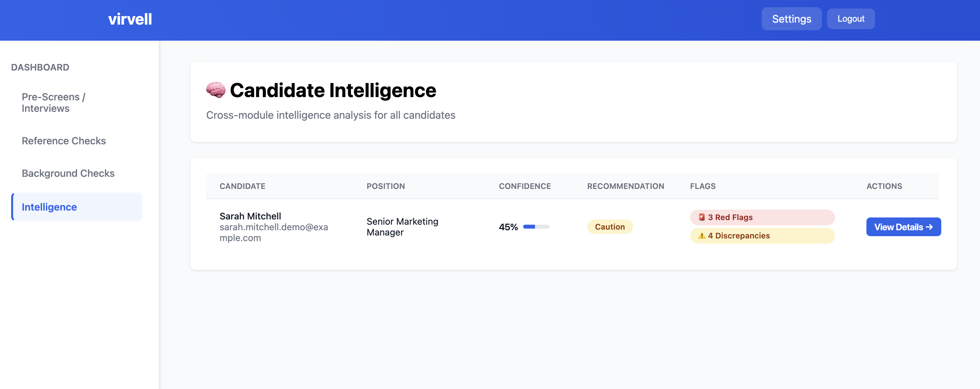The width and height of the screenshot is (980, 389).
Task: Click the 45% confidence progress bar
Action: 536,227
